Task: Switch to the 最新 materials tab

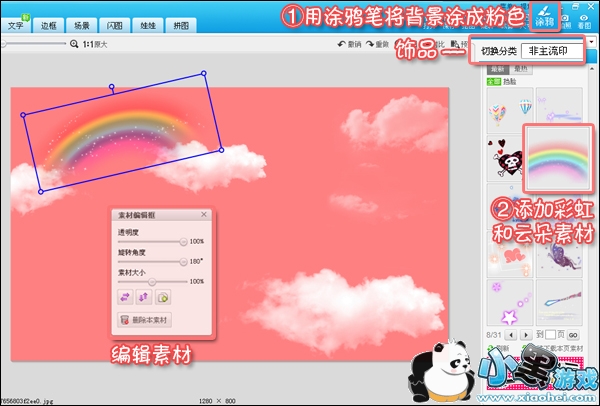Action: 497,69
